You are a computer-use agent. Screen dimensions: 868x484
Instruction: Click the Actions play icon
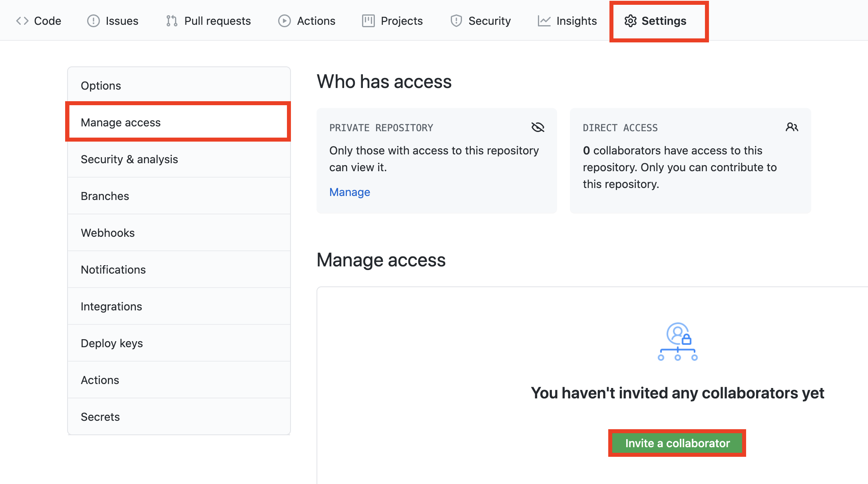pos(285,21)
